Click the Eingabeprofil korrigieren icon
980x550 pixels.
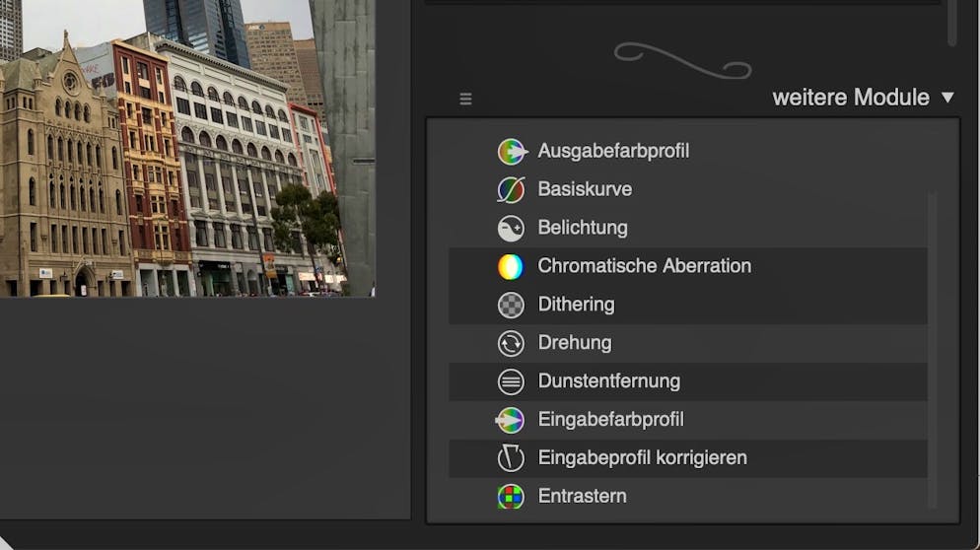click(512, 458)
